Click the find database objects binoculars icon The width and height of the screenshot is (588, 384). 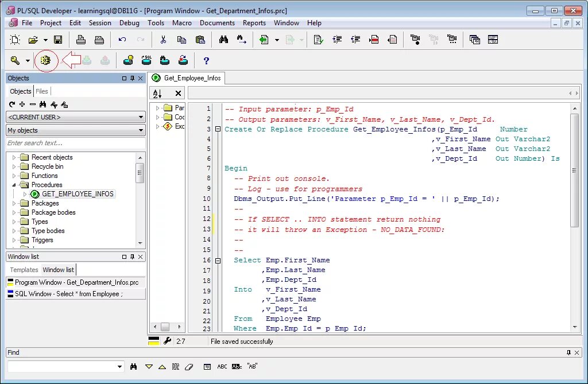click(x=165, y=60)
